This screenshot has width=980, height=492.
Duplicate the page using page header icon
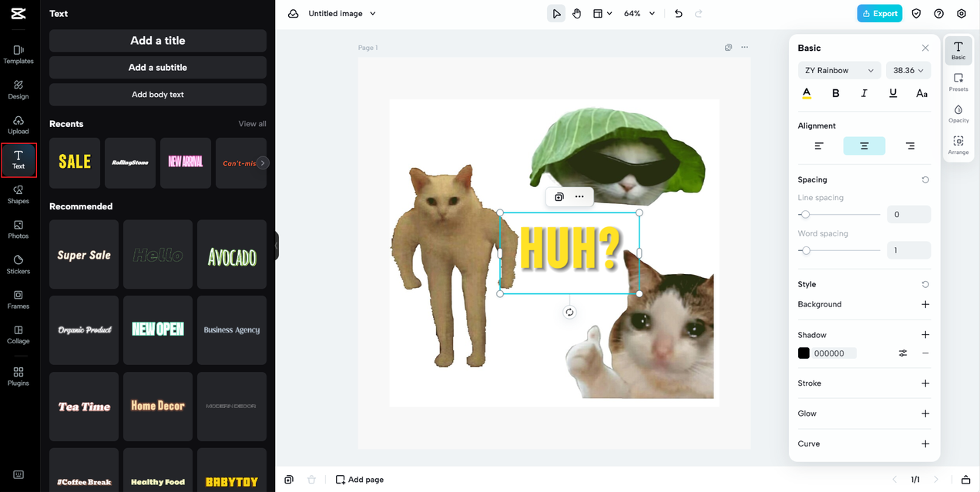tap(728, 48)
